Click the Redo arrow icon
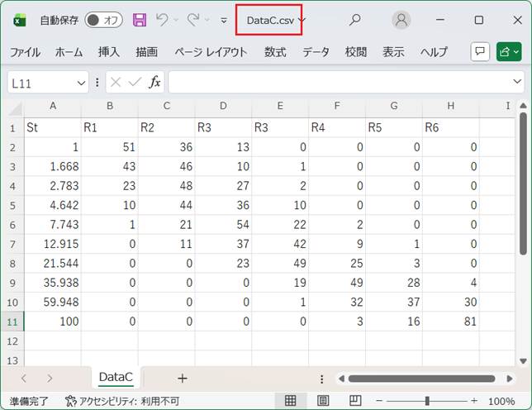Image resolution: width=532 pixels, height=410 pixels. click(193, 20)
